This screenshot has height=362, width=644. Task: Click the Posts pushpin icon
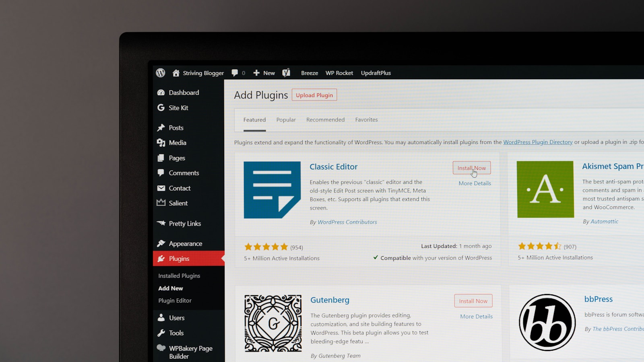pyautogui.click(x=161, y=128)
